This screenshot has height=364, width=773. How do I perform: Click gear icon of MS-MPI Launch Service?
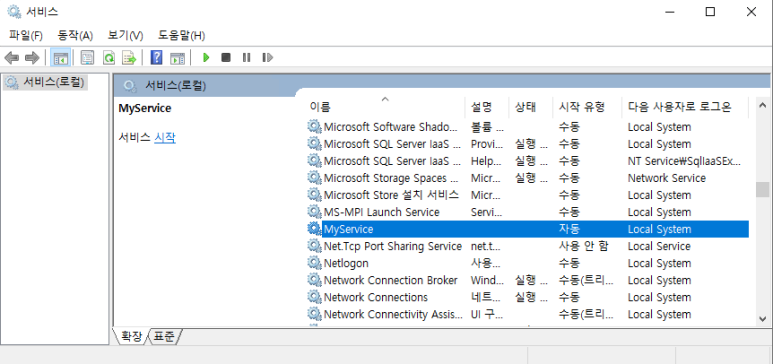(314, 212)
